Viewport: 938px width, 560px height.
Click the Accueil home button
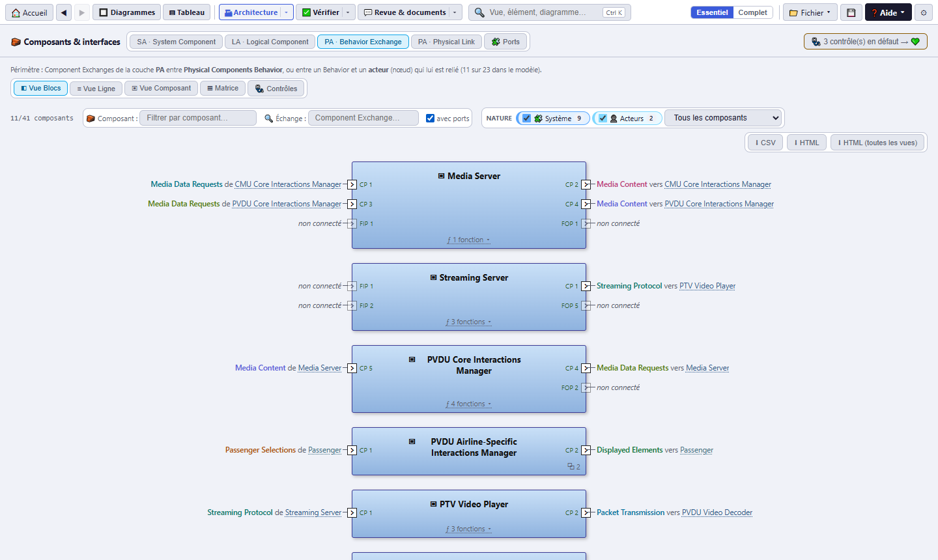(29, 12)
